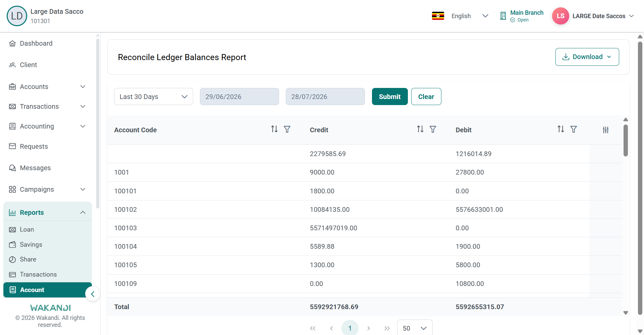644x335 pixels.
Task: Click the Transactions cash icon in main menu
Action: tap(12, 106)
